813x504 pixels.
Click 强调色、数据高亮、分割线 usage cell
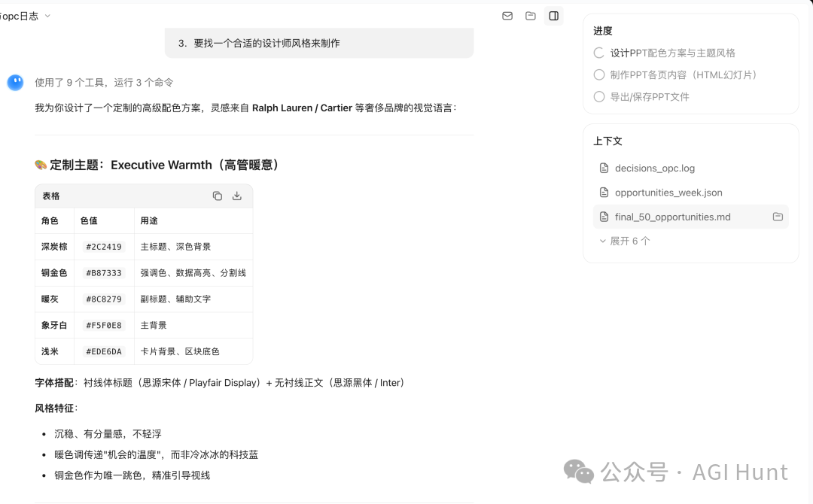pos(193,273)
